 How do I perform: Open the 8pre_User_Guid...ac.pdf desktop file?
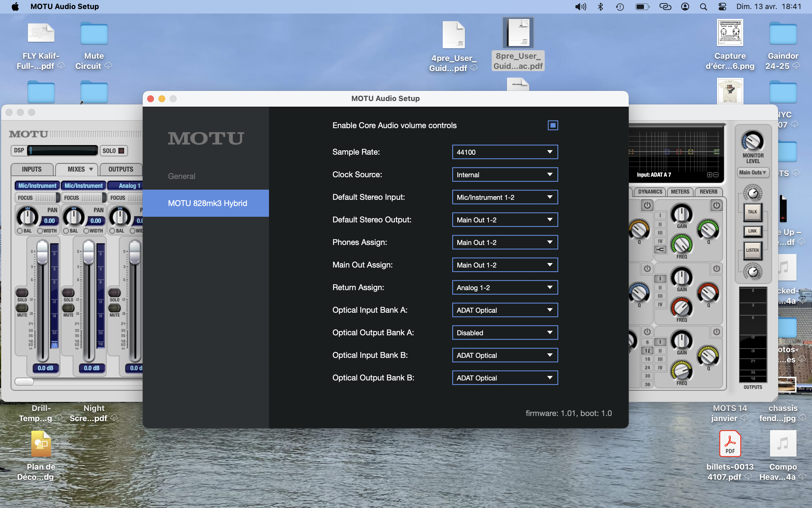518,44
